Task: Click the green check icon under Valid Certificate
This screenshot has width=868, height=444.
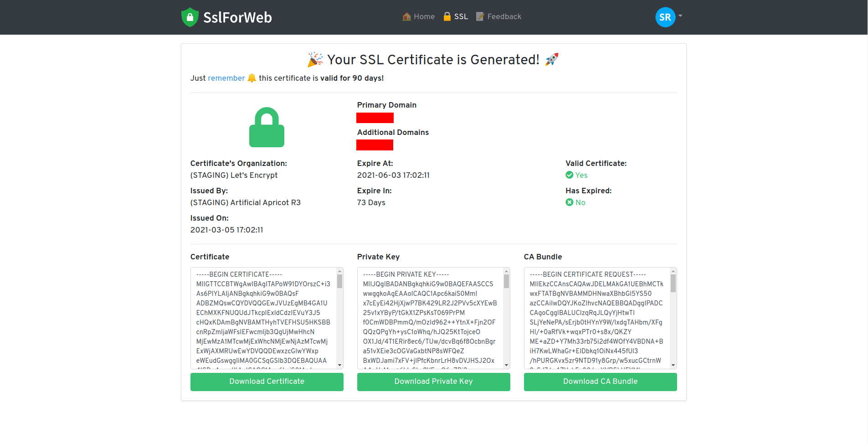Action: point(569,175)
